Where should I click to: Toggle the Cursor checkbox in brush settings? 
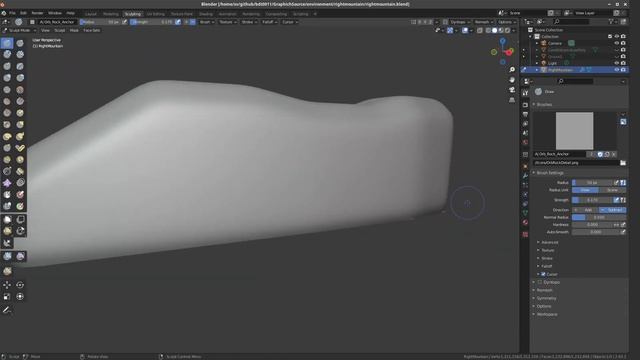click(x=543, y=274)
